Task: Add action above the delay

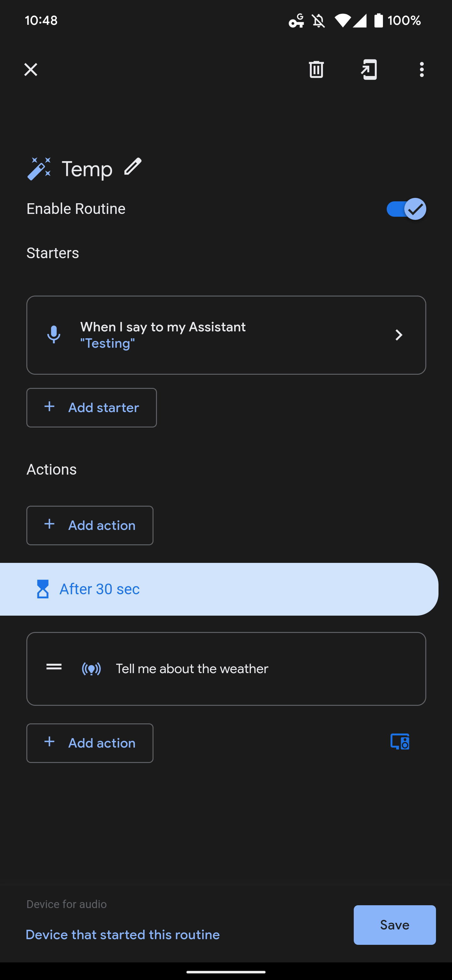Action: click(x=90, y=525)
